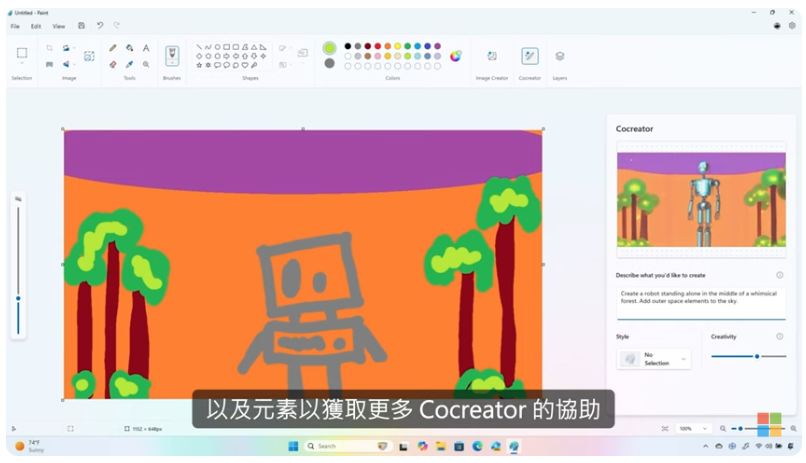This screenshot has width=806, height=463.
Task: Expand the Style dropdown showing No Selection
Action: click(x=654, y=359)
